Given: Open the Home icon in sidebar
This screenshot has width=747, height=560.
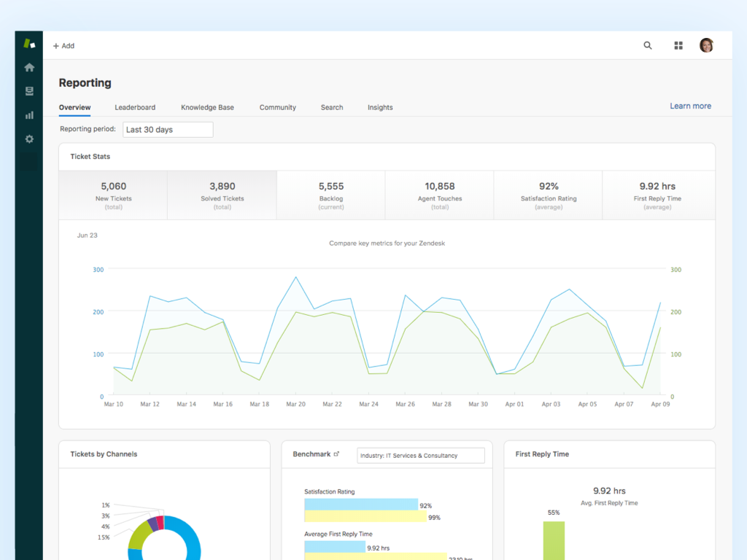Looking at the screenshot, I should pyautogui.click(x=29, y=68).
